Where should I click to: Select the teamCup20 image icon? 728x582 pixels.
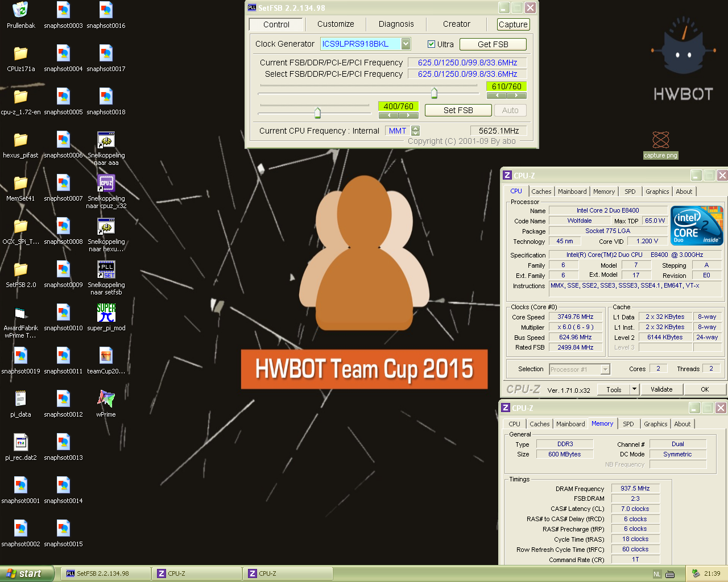coord(106,361)
